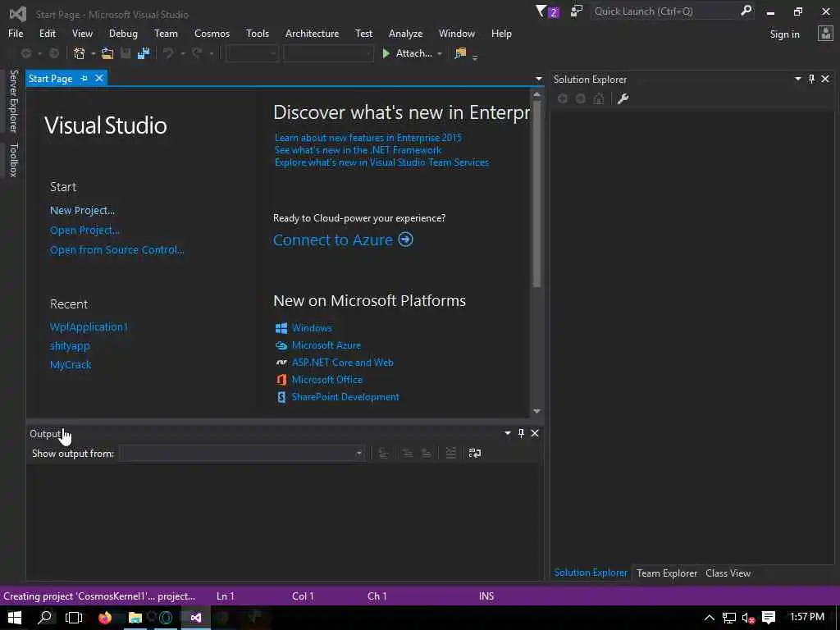This screenshot has width=840, height=630.
Task: Click the Save toolbar icon
Action: (x=126, y=53)
